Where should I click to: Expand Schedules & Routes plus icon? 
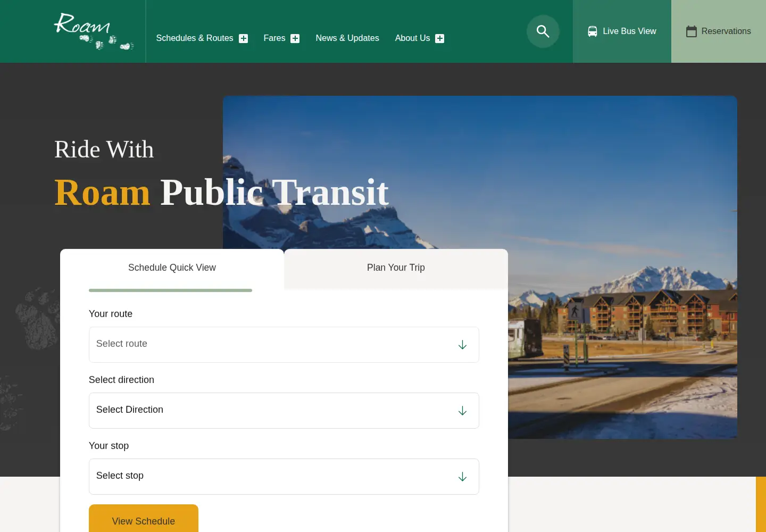(x=244, y=38)
